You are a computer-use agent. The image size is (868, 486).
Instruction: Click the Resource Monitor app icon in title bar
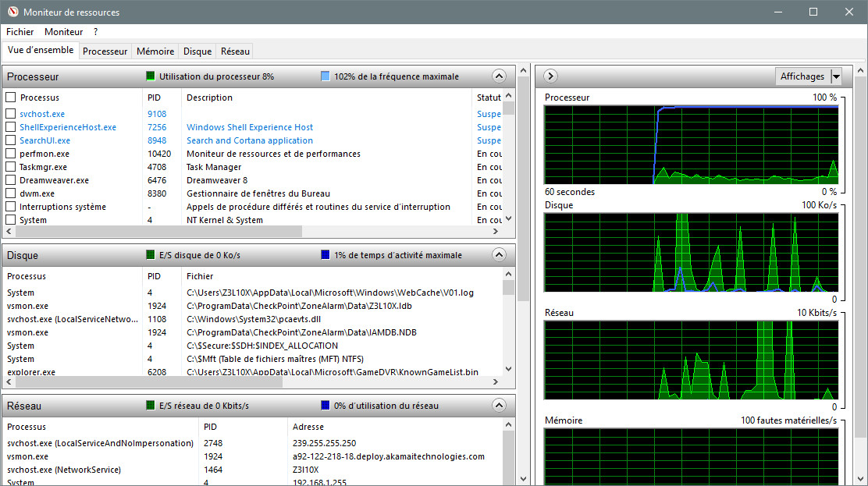point(12,12)
